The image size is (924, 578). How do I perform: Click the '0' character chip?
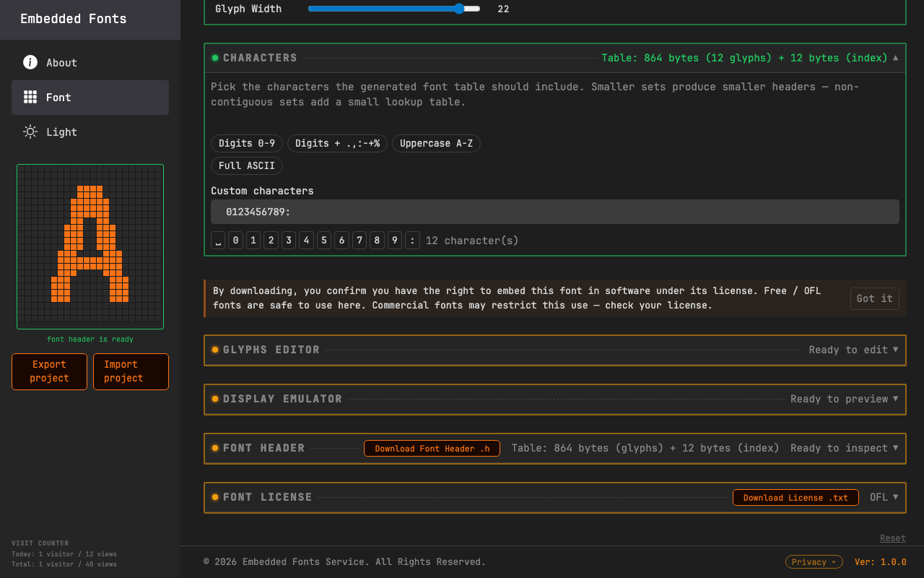(235, 241)
